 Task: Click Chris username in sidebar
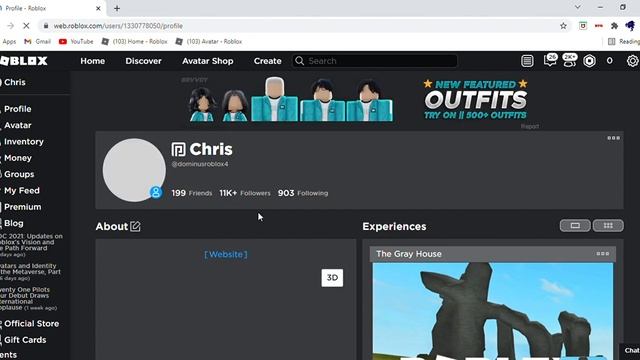(15, 82)
